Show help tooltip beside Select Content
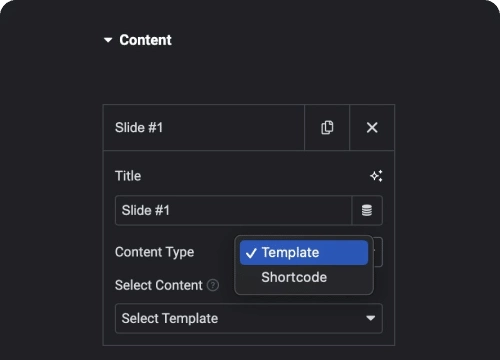 point(213,285)
